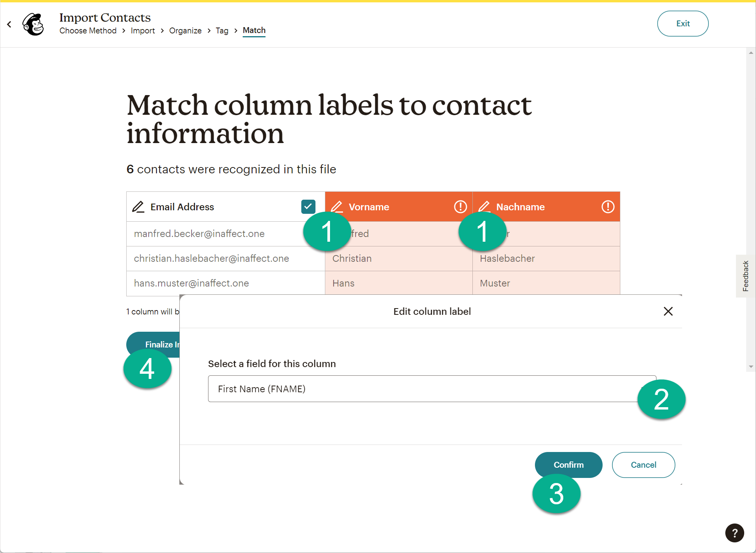756x553 pixels.
Task: Open the Organize breadcrumb step
Action: (185, 31)
